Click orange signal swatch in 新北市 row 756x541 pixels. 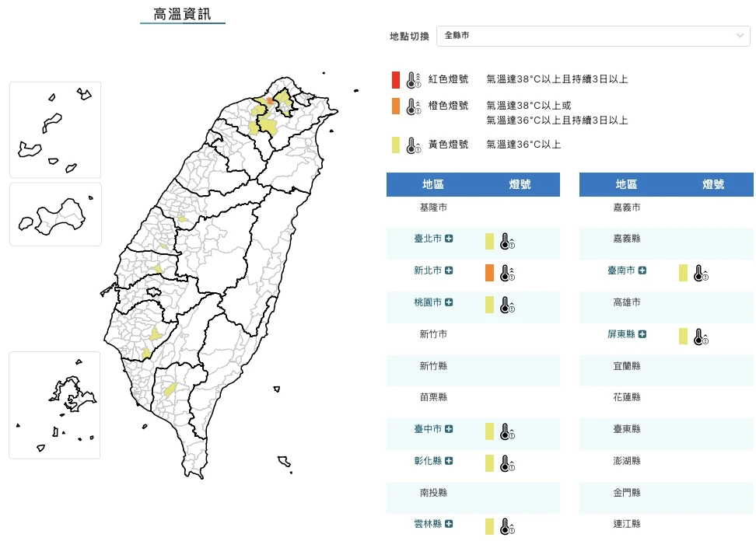tap(489, 273)
